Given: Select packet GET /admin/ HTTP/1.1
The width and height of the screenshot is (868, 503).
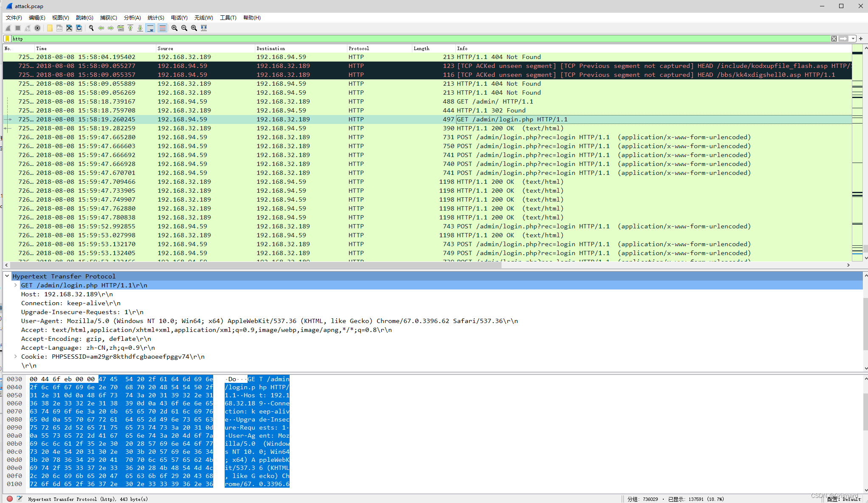Looking at the screenshot, I should pyautogui.click(x=427, y=101).
